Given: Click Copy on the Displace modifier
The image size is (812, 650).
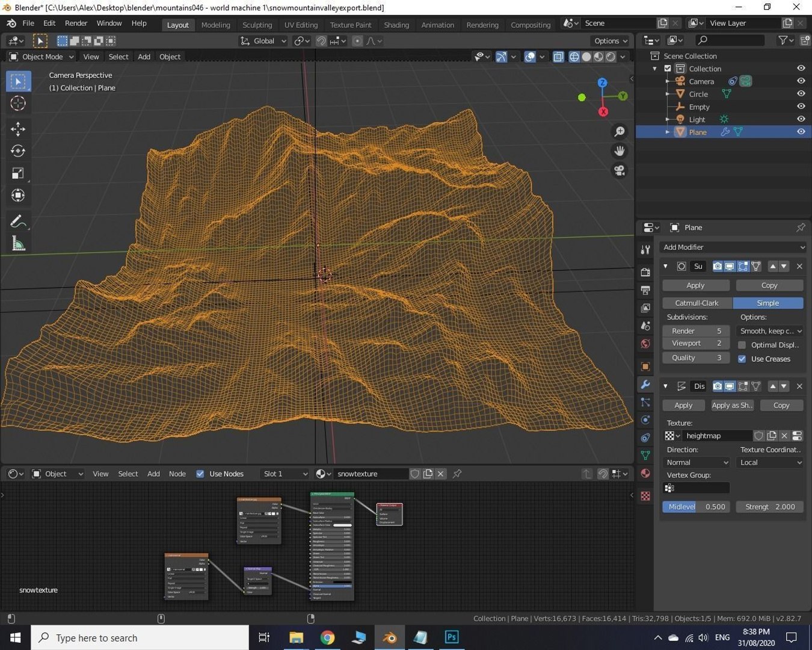Looking at the screenshot, I should tap(781, 405).
